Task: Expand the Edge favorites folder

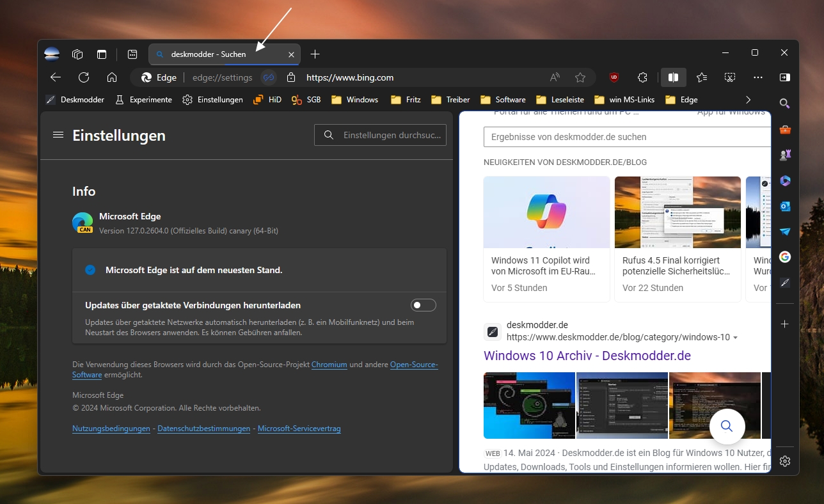Action: coord(681,100)
